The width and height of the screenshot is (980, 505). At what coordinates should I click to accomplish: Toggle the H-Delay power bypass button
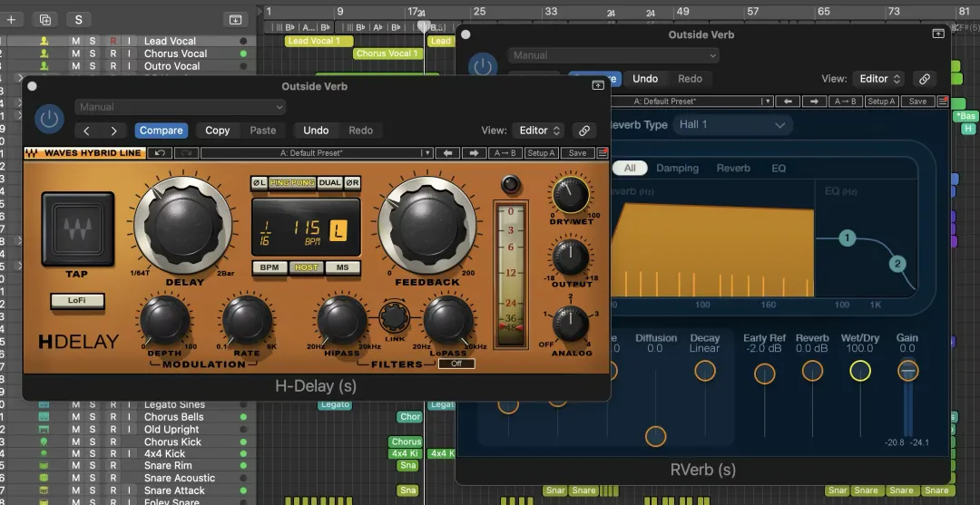(49, 120)
